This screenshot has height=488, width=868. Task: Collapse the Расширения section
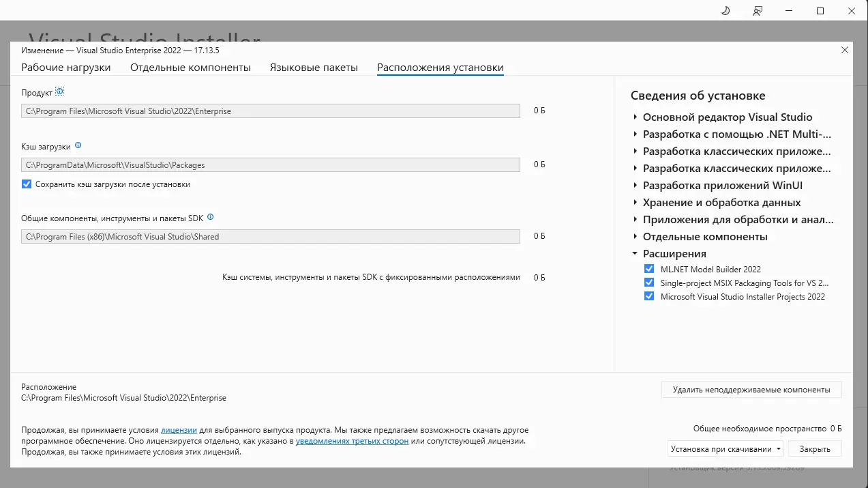[635, 253]
